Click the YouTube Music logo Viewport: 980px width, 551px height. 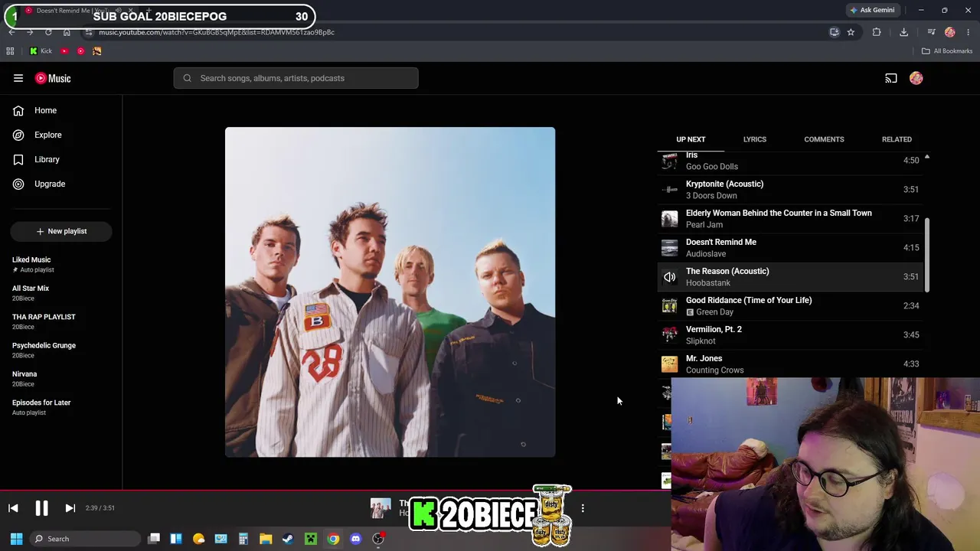click(x=53, y=78)
